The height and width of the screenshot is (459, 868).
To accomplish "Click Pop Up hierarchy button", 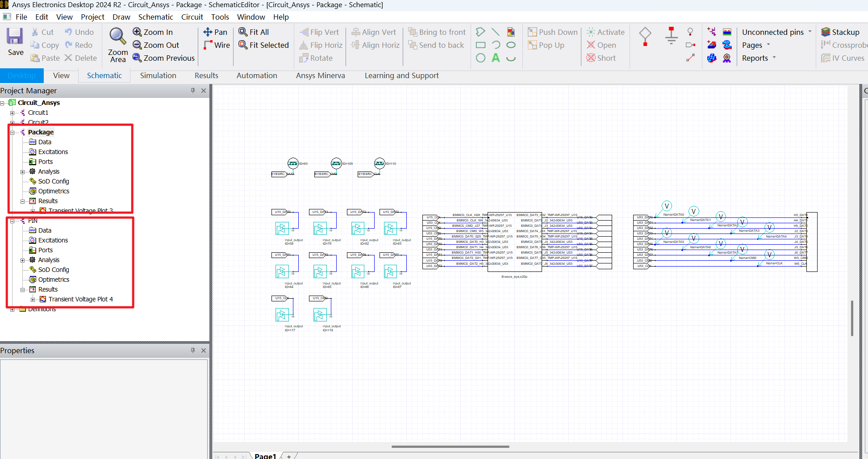I will (546, 45).
